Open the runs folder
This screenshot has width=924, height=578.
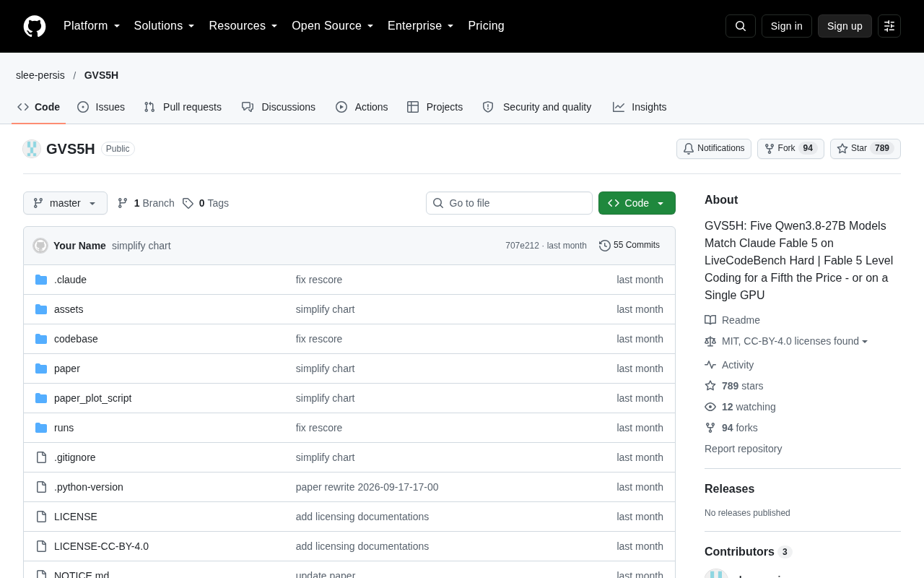point(64,428)
